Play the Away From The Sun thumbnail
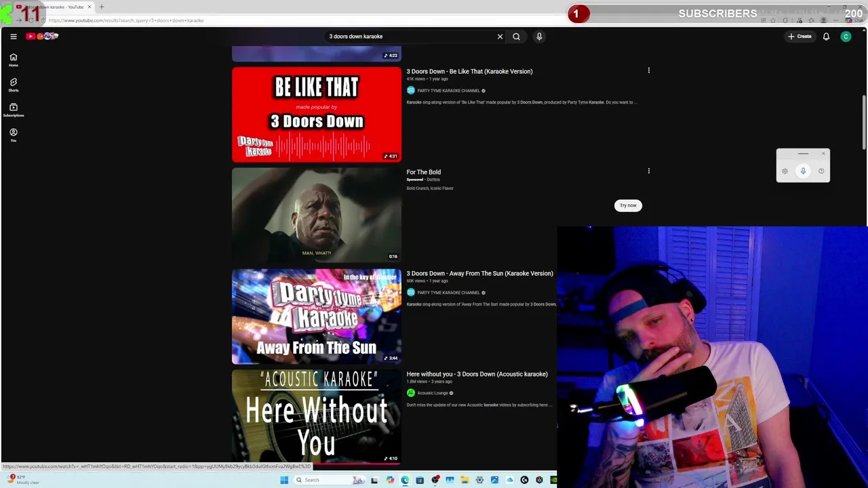This screenshot has height=488, width=868. [317, 316]
